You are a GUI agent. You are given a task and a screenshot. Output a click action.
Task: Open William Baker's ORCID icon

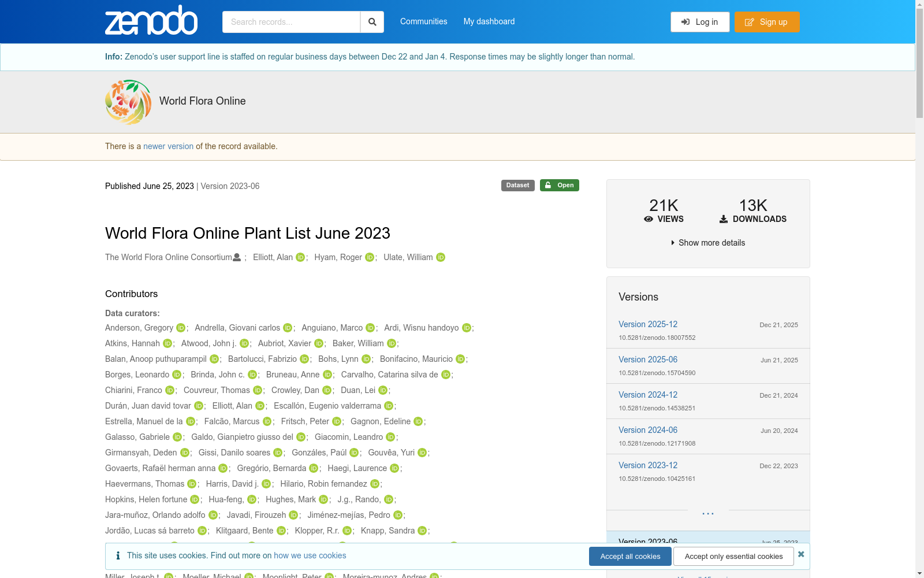392,343
